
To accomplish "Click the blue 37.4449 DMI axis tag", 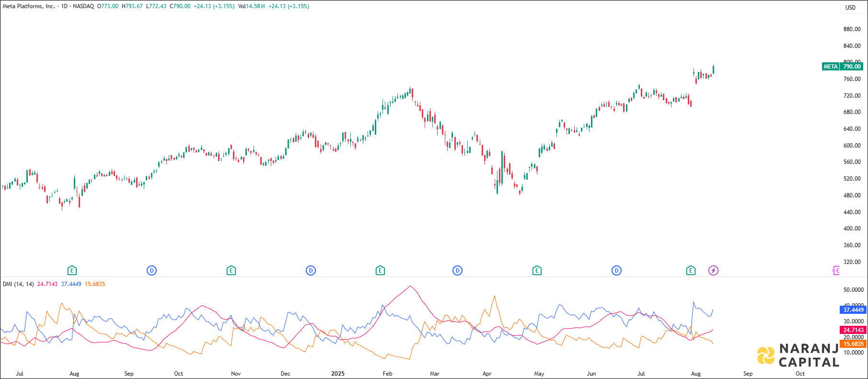I will click(x=853, y=310).
